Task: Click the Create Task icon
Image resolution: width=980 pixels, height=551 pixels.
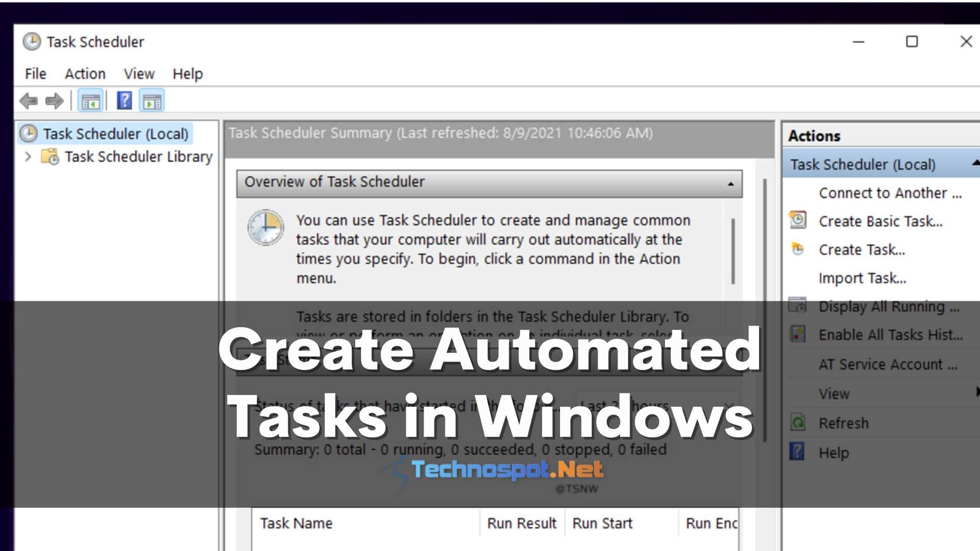Action: coord(798,249)
